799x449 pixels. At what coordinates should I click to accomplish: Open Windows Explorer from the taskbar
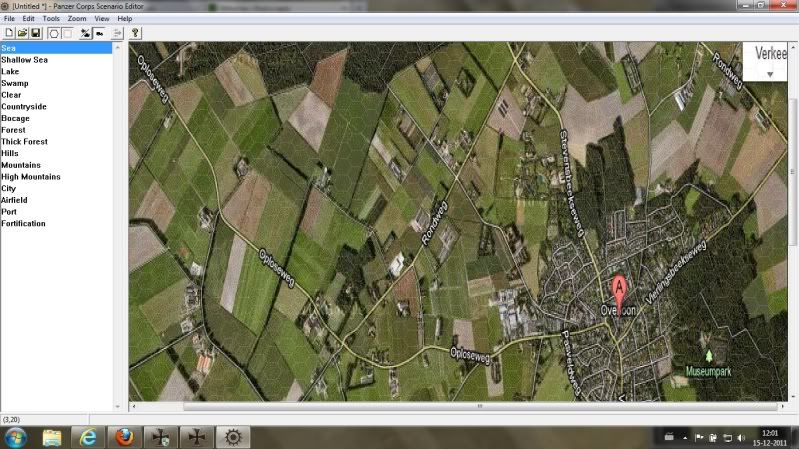(x=51, y=437)
